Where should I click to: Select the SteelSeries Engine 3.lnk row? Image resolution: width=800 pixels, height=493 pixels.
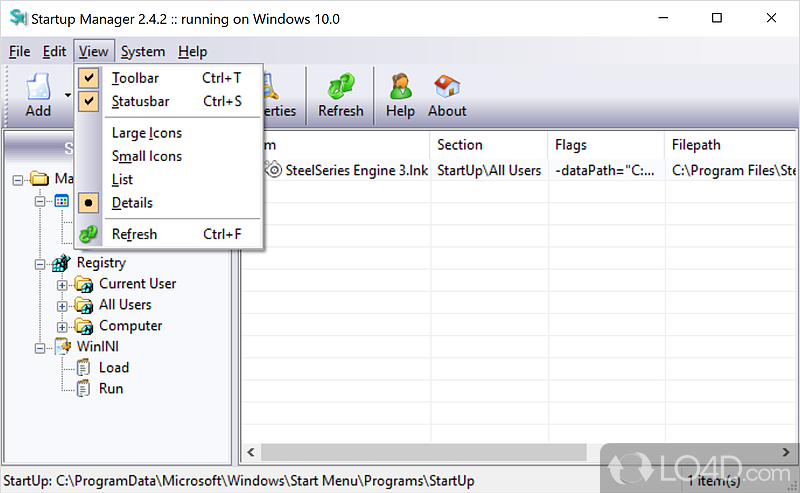tap(519, 170)
